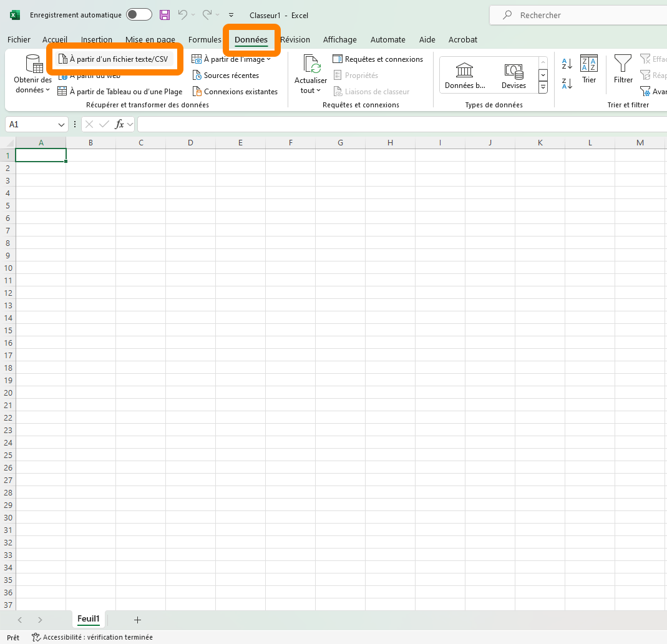Click À partir d'un fichier texte/CSV
The width and height of the screenshot is (667, 644).
[x=113, y=59]
